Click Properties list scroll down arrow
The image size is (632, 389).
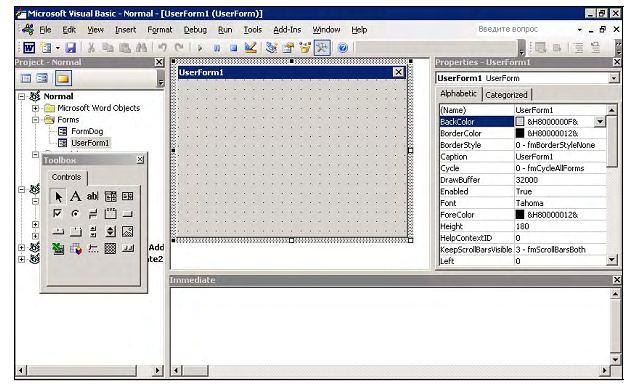[612, 260]
